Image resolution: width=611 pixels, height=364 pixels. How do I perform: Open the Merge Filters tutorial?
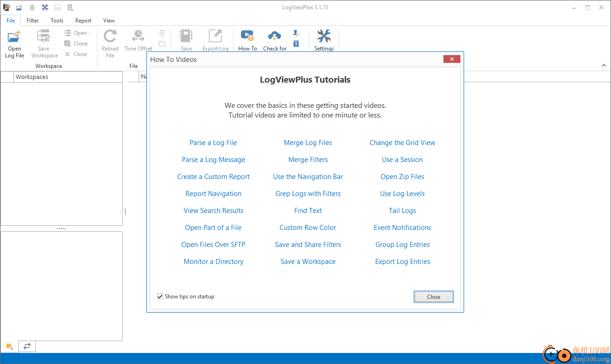[308, 160]
